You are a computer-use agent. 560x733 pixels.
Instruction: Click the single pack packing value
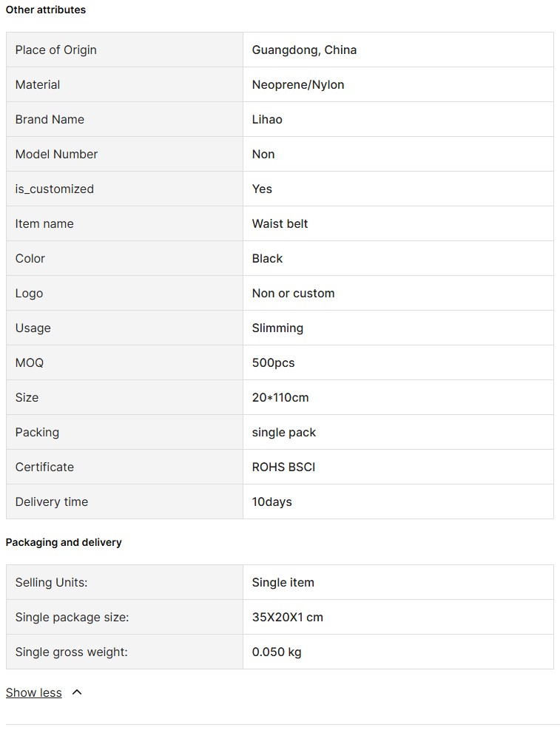click(x=284, y=433)
